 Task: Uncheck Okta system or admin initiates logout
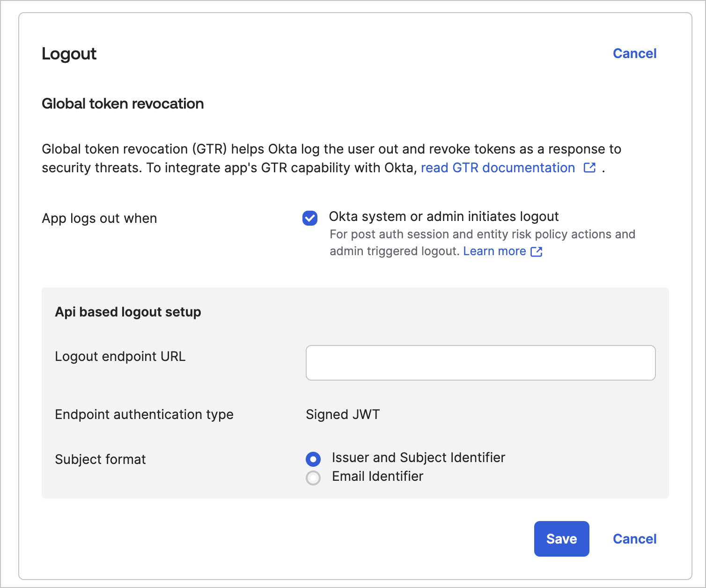point(309,218)
